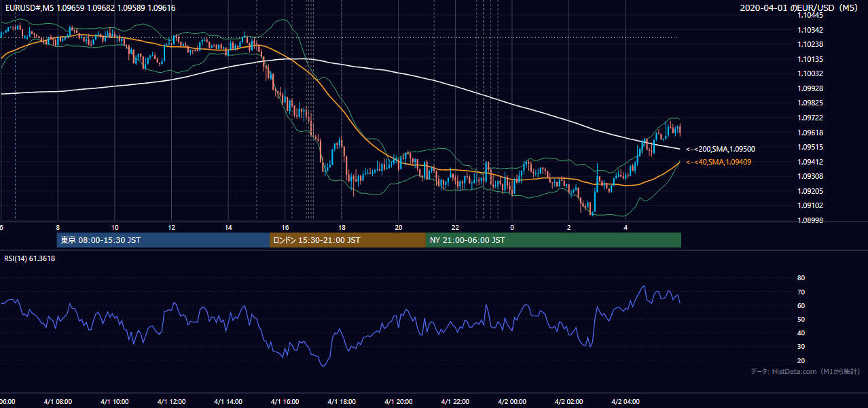This screenshot has width=868, height=408.
Task: Click hour 16 on the price chart time axis
Action: 285,227
